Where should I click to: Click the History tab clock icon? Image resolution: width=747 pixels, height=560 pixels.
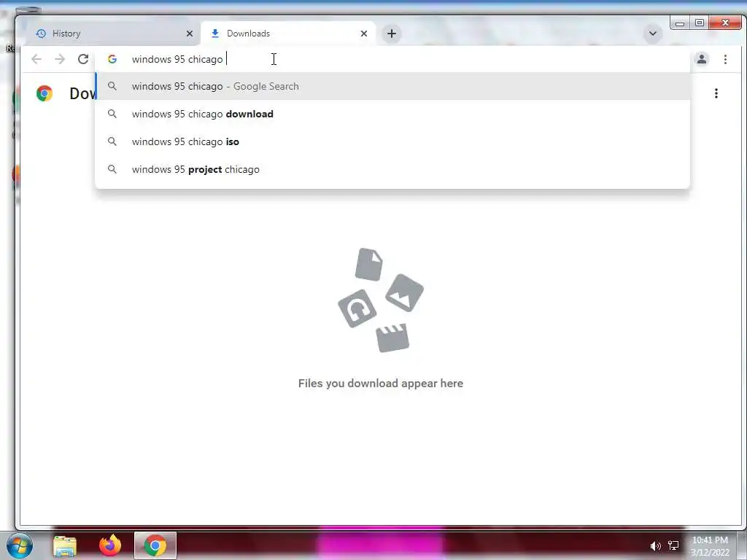point(41,34)
